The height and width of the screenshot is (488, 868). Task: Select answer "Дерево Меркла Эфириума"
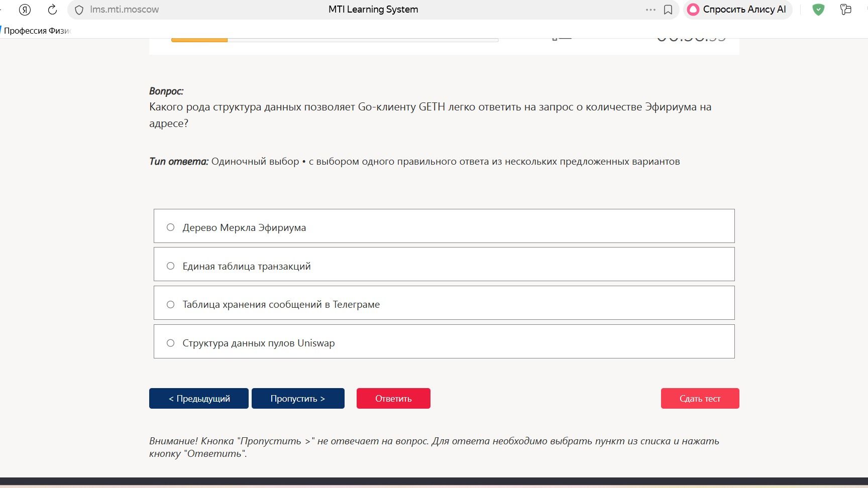[444, 226]
